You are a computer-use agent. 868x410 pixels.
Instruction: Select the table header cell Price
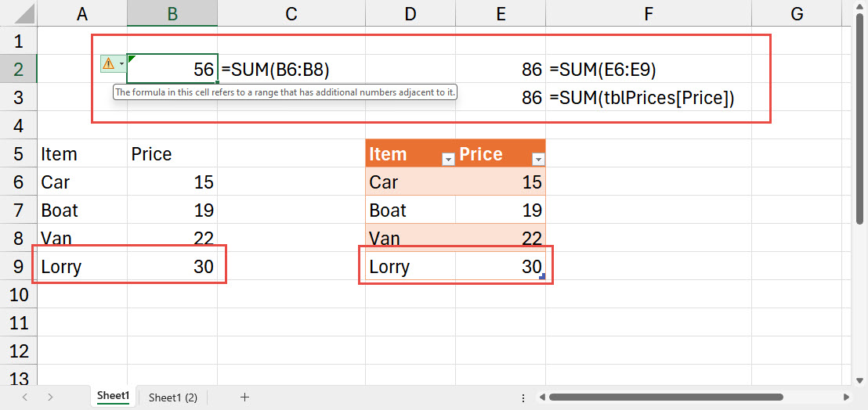[x=490, y=154]
